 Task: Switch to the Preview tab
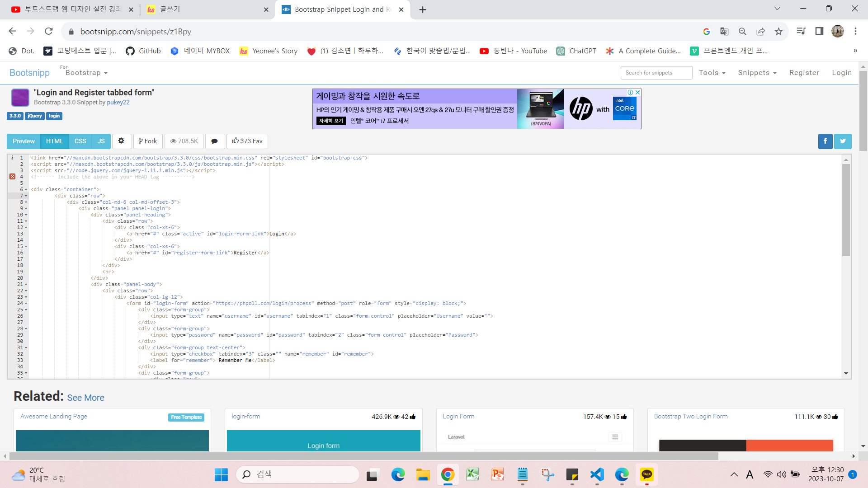24,141
